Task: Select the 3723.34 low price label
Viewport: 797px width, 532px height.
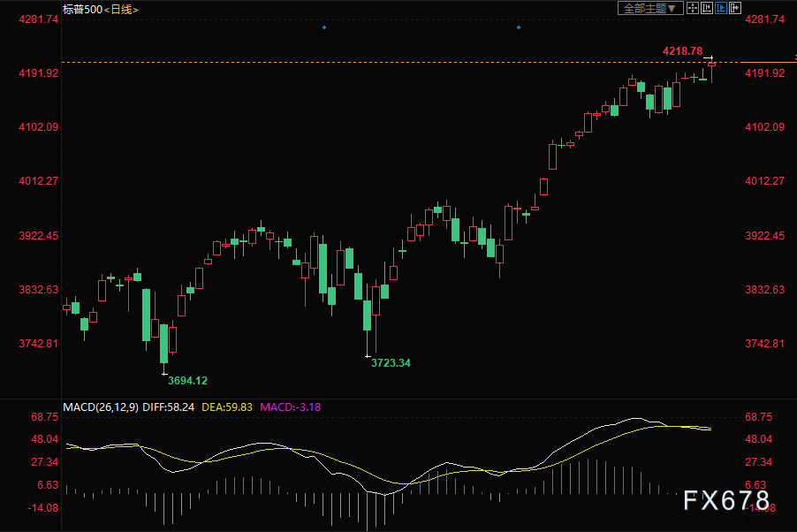Action: [391, 362]
